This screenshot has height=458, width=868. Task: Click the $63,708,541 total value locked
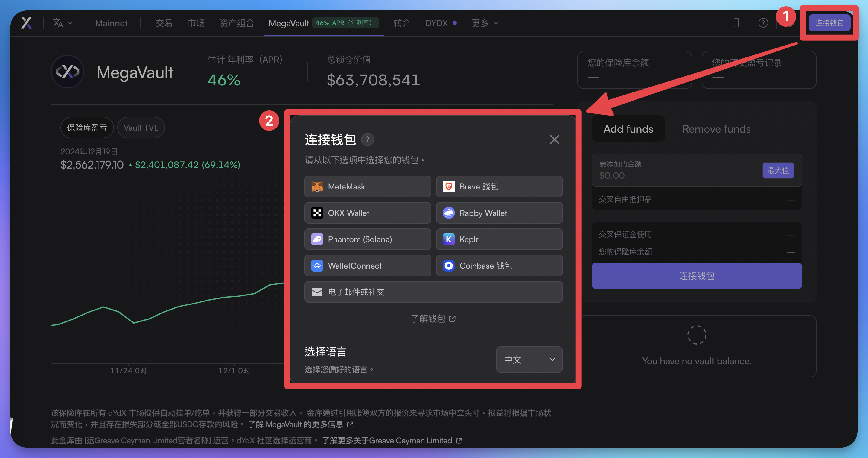[x=373, y=80]
